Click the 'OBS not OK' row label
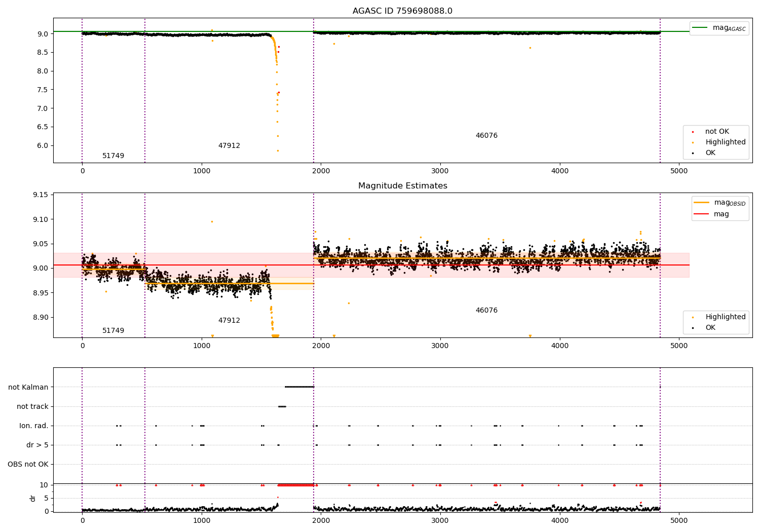 point(28,465)
